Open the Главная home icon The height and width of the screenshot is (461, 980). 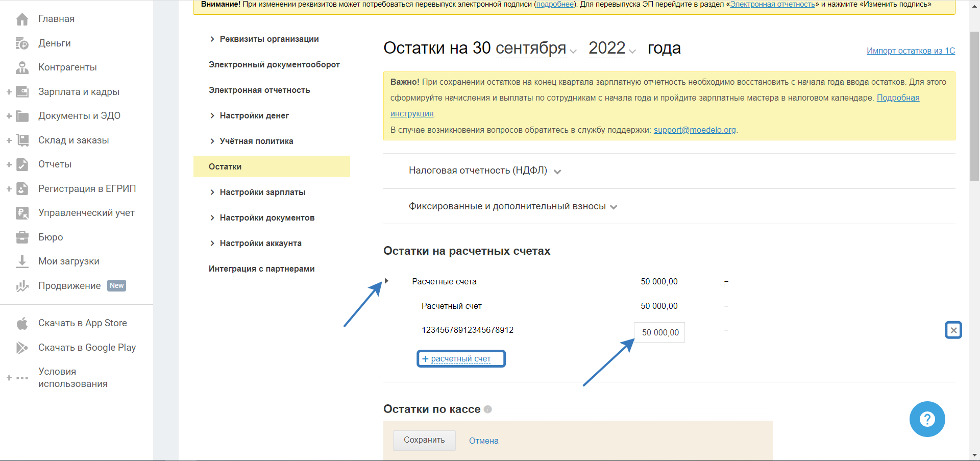[22, 19]
